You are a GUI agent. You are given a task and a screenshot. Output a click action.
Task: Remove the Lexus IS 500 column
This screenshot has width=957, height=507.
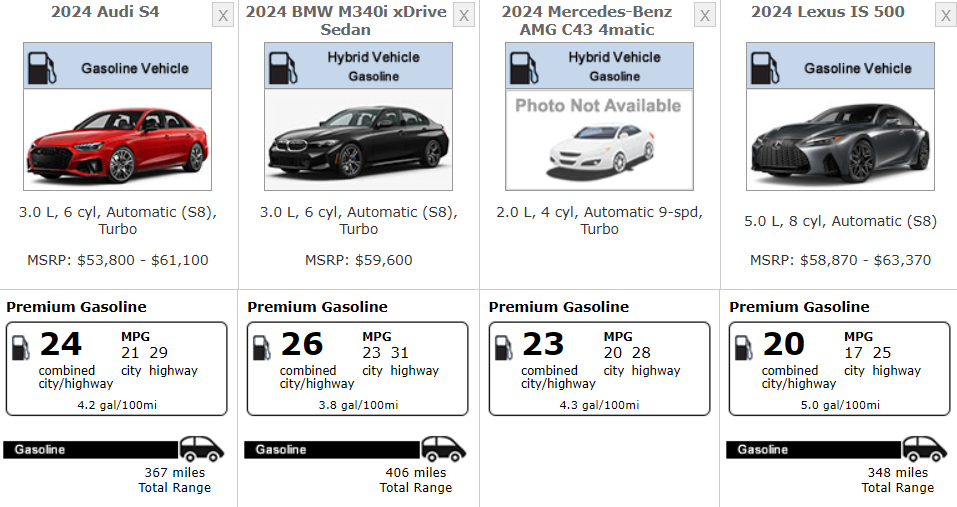[x=945, y=16]
